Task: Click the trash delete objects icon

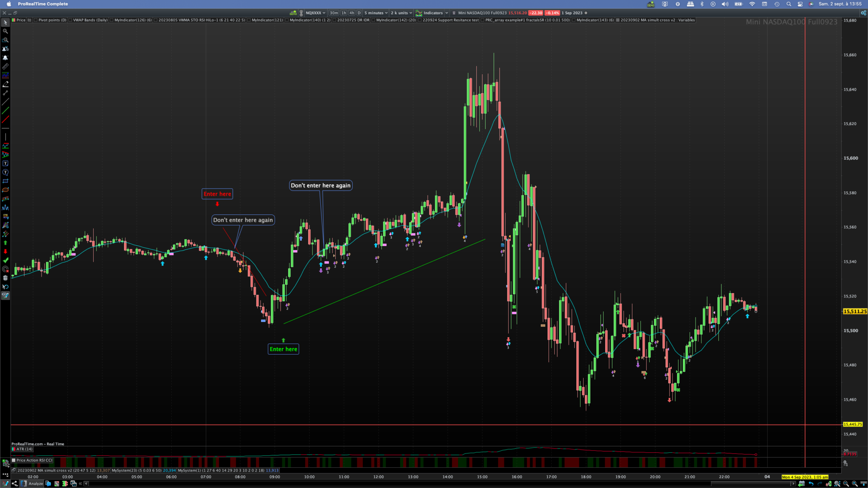Action: 5,278
